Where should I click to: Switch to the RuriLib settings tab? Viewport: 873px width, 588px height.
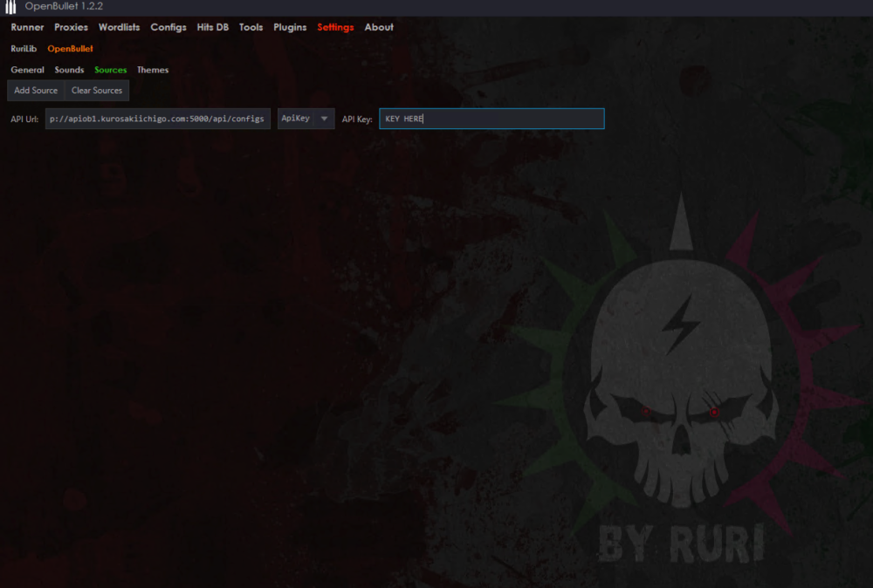click(24, 48)
